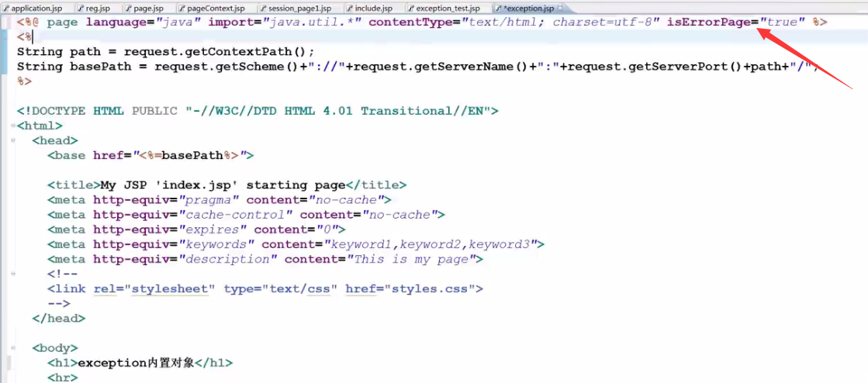Click the <hr> tag line

pos(63,378)
